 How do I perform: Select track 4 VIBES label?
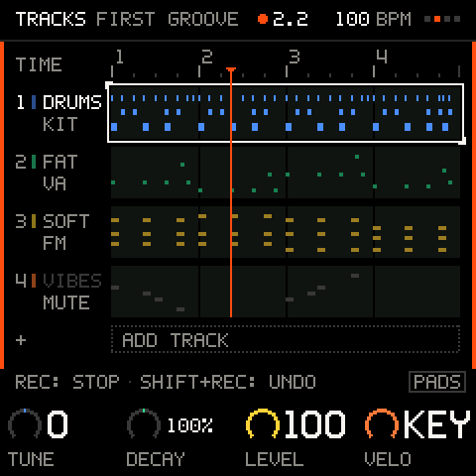coord(72,281)
